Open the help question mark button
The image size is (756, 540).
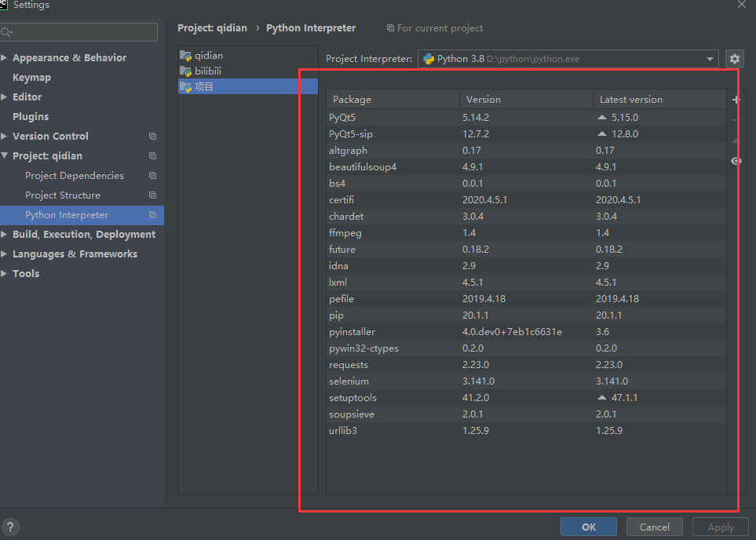(10, 527)
